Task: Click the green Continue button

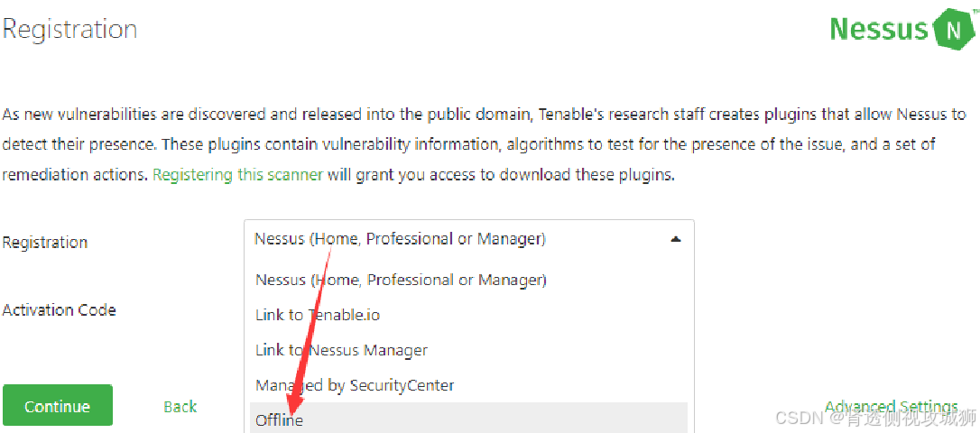Action: click(x=58, y=406)
